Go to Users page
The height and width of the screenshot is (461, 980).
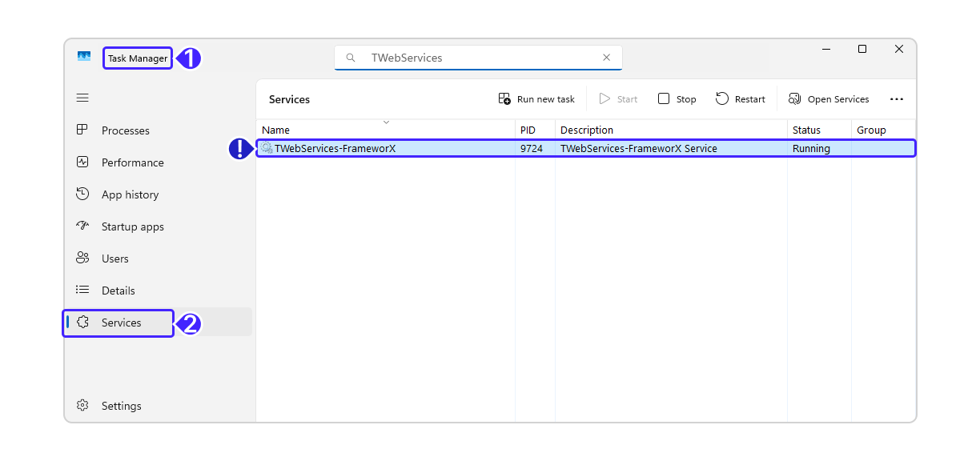115,259
